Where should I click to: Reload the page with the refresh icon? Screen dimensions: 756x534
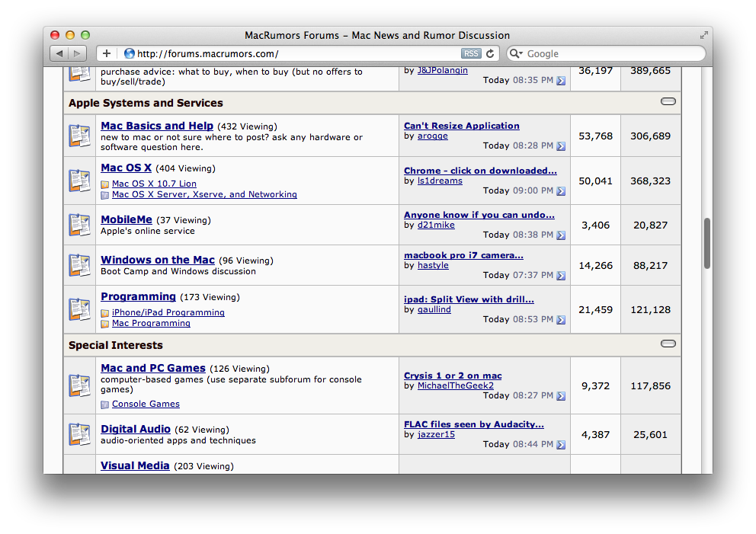490,53
